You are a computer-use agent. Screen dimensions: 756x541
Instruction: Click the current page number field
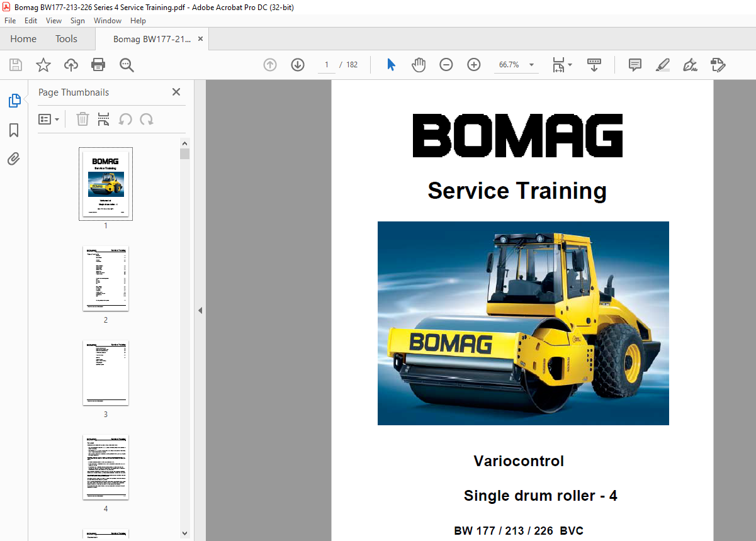pos(327,65)
